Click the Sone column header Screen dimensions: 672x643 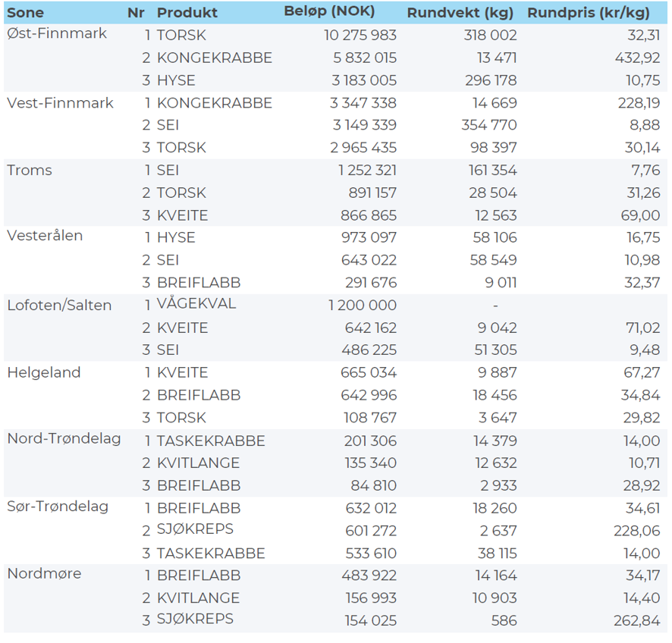coord(25,13)
